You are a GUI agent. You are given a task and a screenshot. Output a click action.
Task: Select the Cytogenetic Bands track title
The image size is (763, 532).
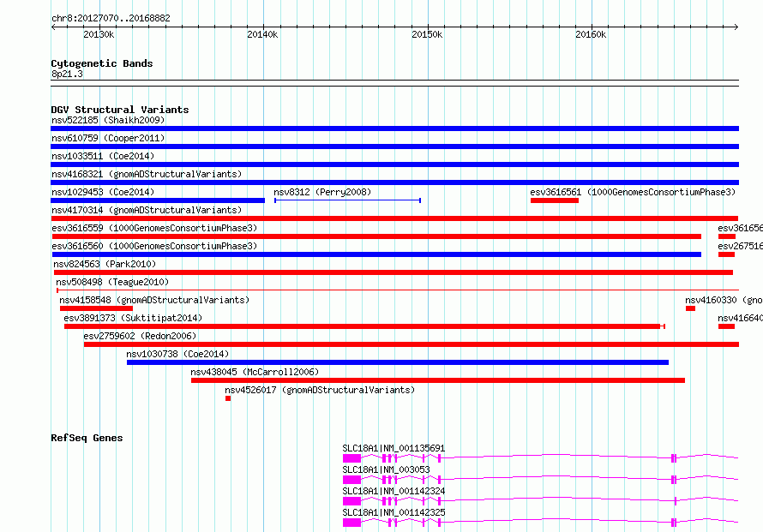click(102, 63)
